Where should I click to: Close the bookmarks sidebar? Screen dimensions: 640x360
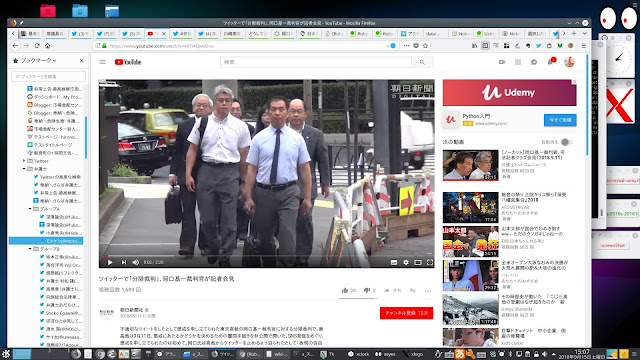82,60
